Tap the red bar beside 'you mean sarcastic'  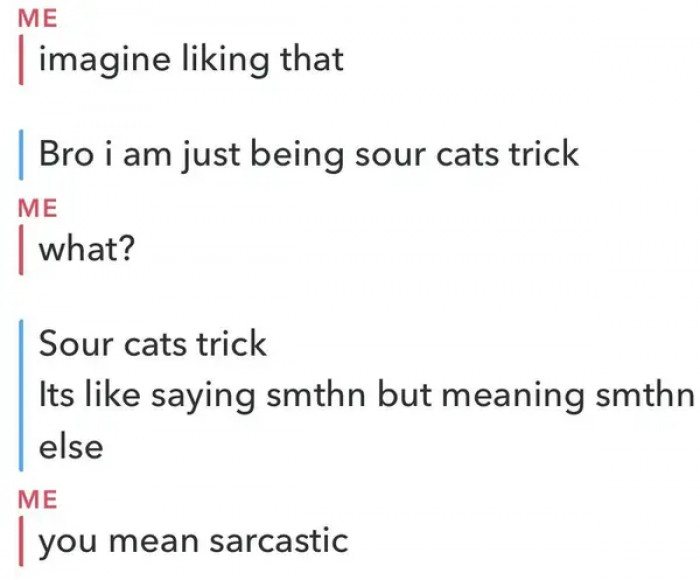21,542
